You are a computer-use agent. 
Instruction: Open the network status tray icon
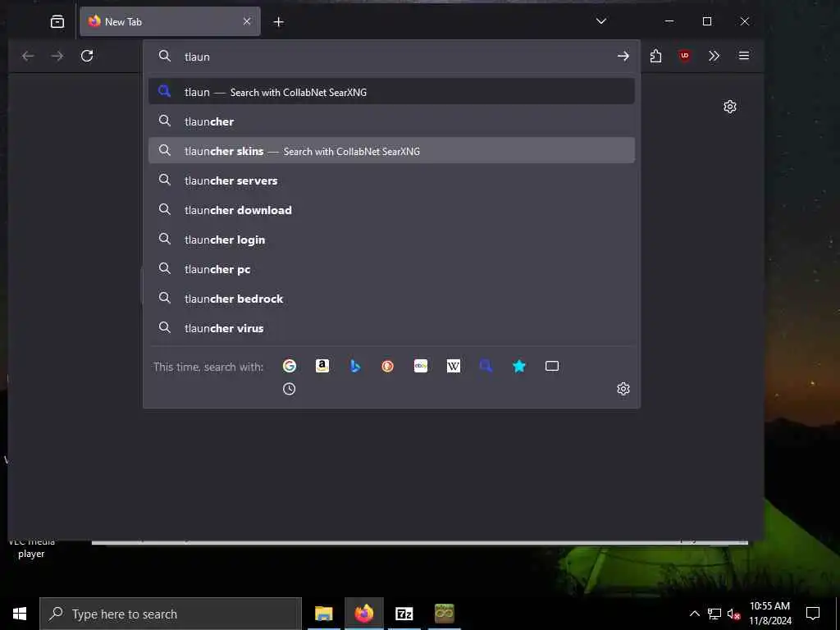(x=714, y=614)
